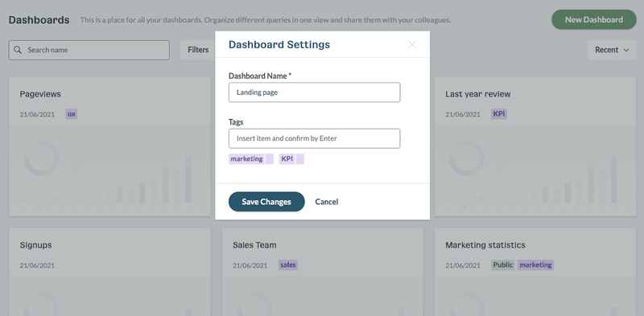Click the Save Changes button

click(x=266, y=202)
